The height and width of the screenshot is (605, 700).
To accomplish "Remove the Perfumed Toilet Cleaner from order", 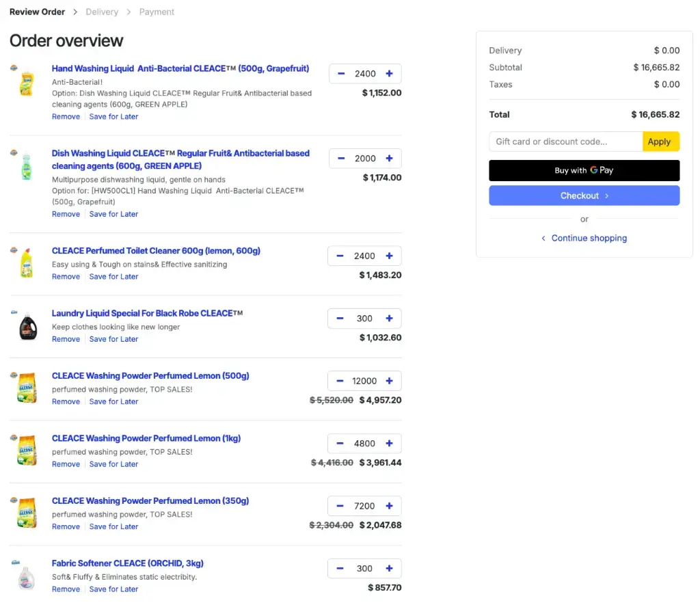I will [66, 277].
